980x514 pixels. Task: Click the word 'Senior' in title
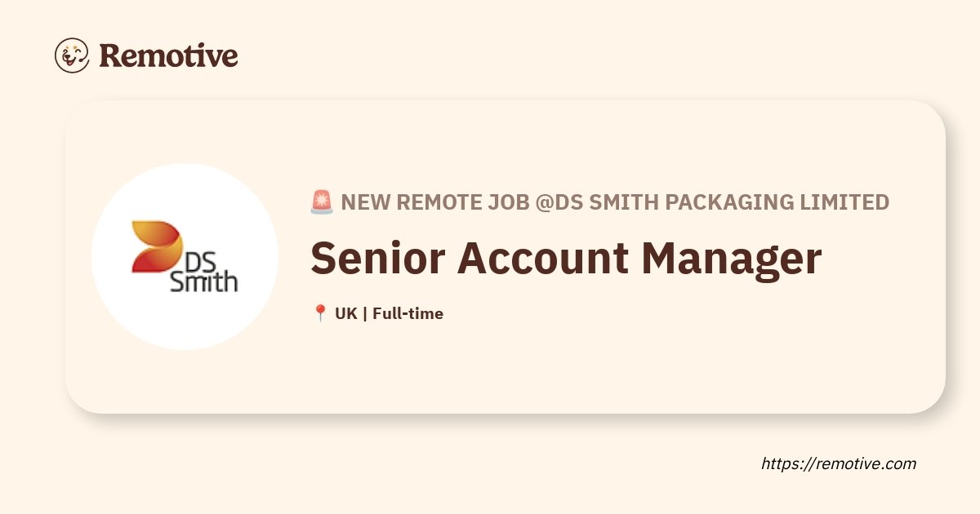click(377, 257)
